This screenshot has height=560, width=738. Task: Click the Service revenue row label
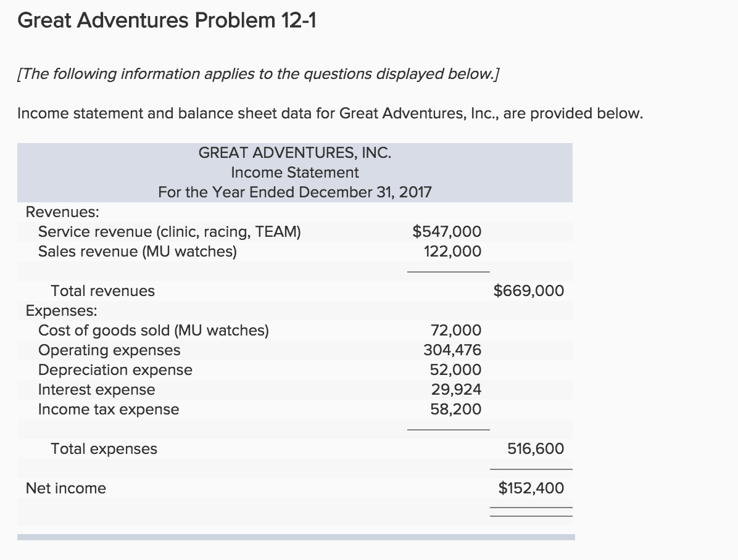coord(170,232)
